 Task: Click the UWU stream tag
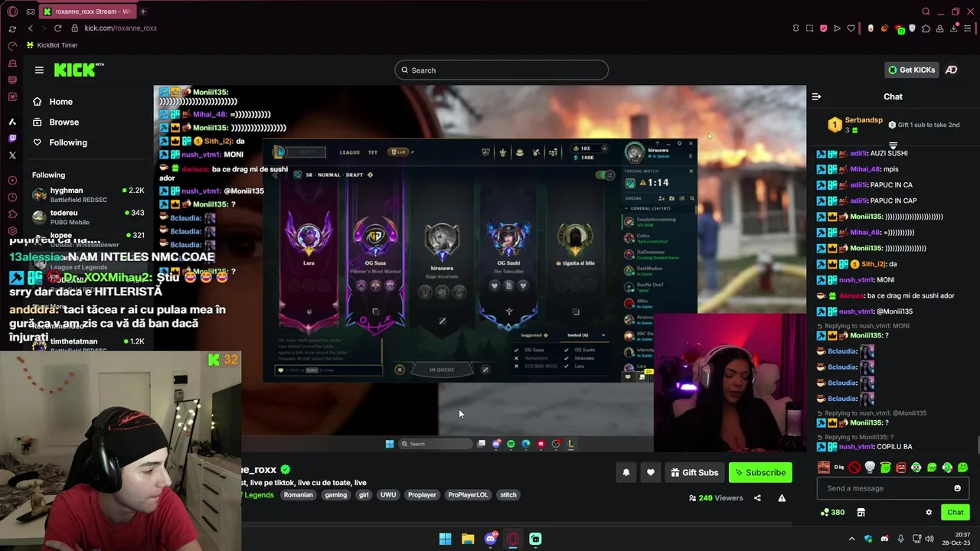click(x=388, y=495)
